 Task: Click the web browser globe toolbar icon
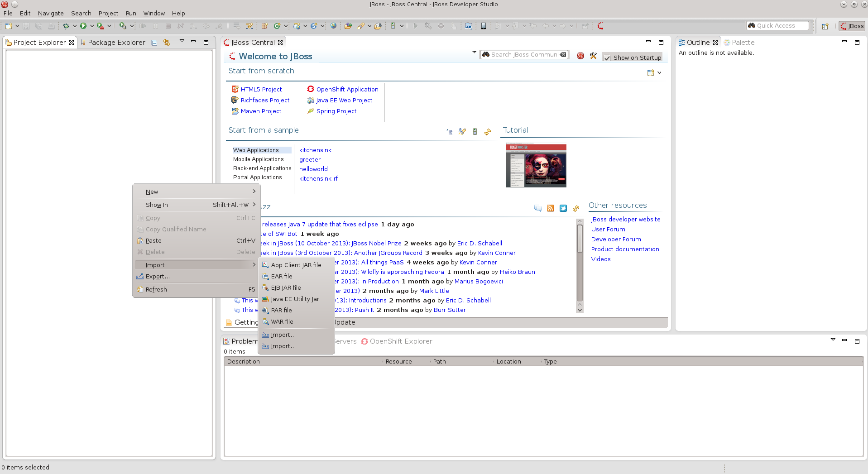point(333,26)
